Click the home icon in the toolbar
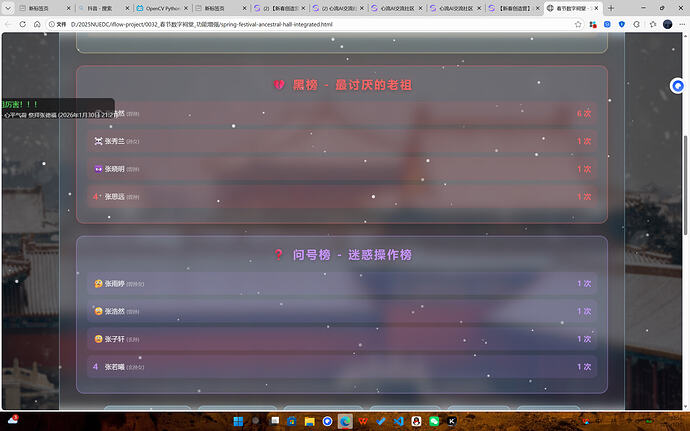 37,23
